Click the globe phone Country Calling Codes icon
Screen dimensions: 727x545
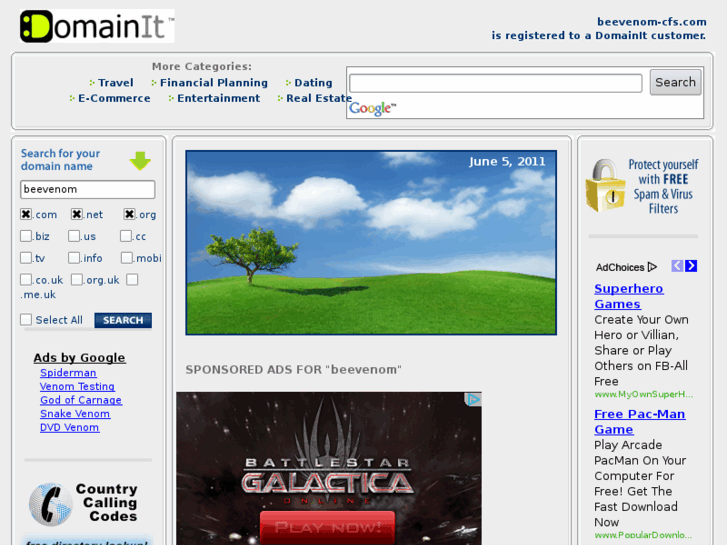pyautogui.click(x=51, y=504)
